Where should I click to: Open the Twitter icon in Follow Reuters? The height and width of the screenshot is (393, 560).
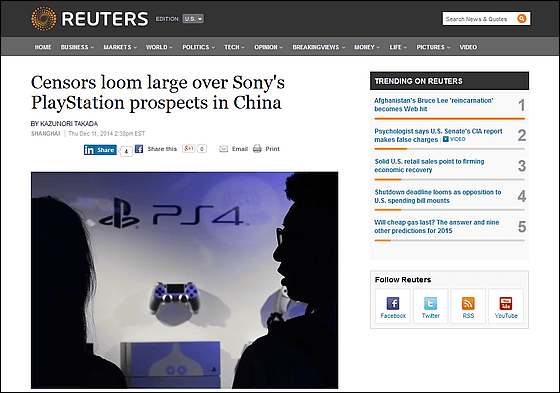point(430,303)
